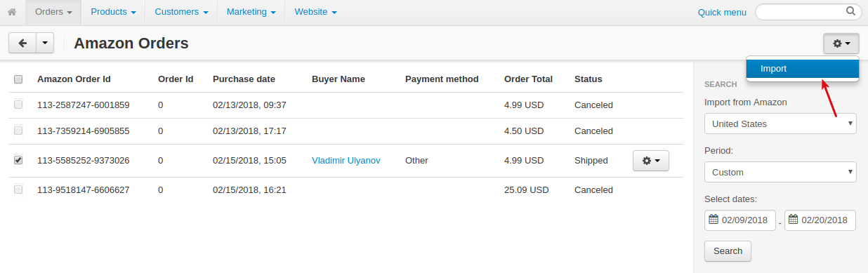Toggle the checkbox for order 113-7359214-6905855
Image resolution: width=868 pixels, height=273 pixels.
18,131
